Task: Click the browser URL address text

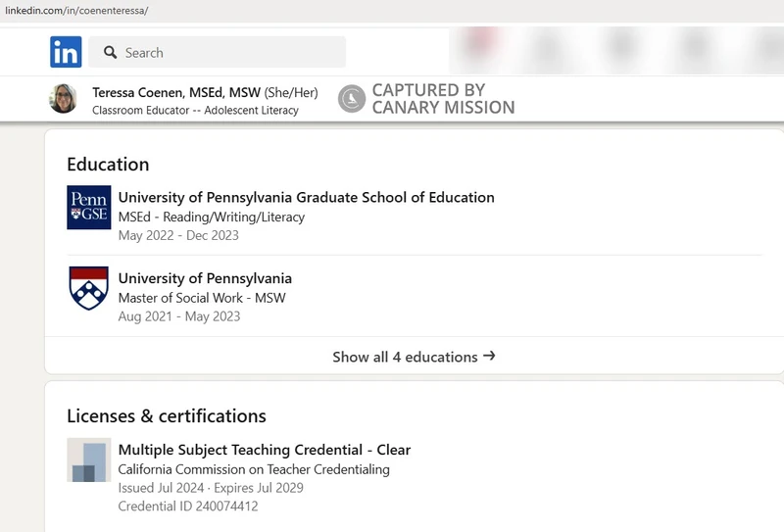Action: pyautogui.click(x=77, y=10)
